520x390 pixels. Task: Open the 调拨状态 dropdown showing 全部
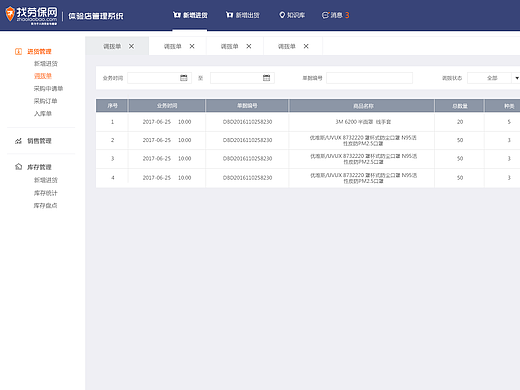click(x=494, y=78)
